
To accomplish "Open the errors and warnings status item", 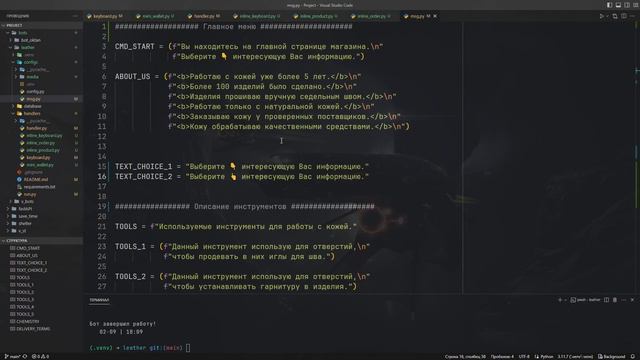I will 40,356.
